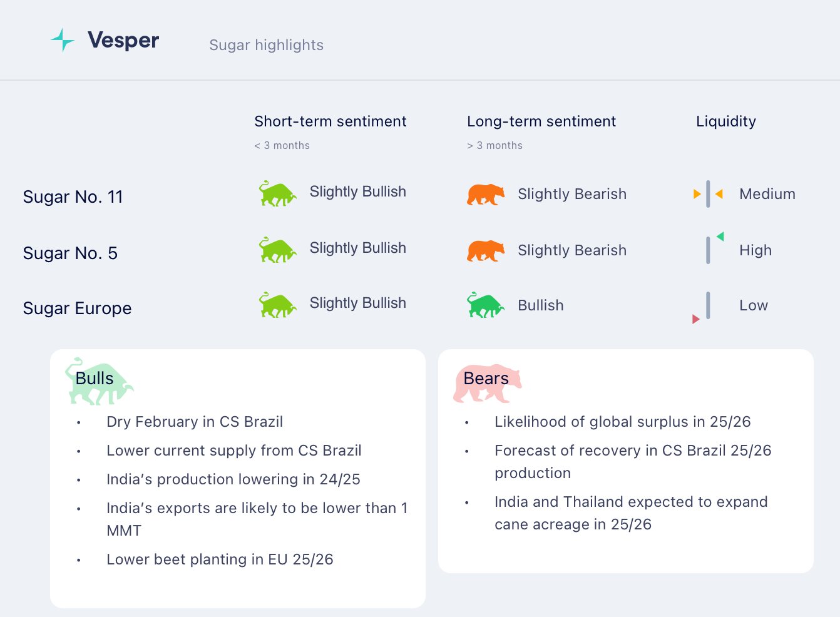Click the Medium liquidity indicator for Sugar No. 11

click(x=708, y=194)
